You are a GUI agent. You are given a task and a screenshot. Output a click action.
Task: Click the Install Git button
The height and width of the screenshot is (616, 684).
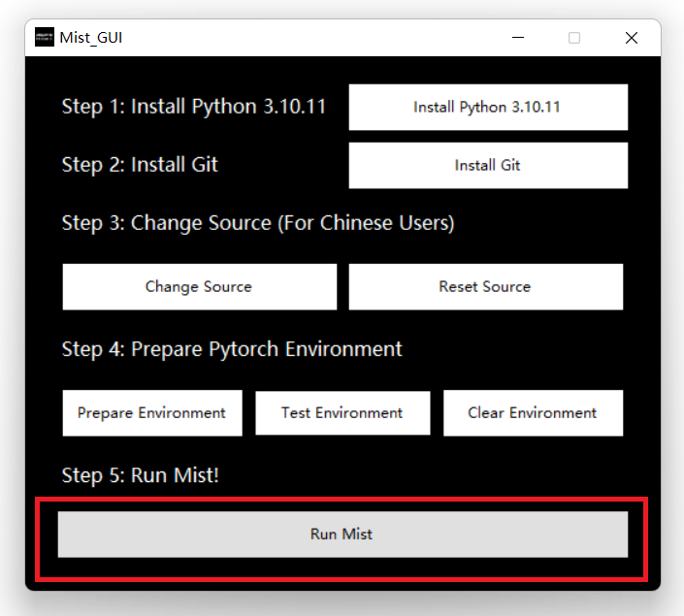(488, 165)
